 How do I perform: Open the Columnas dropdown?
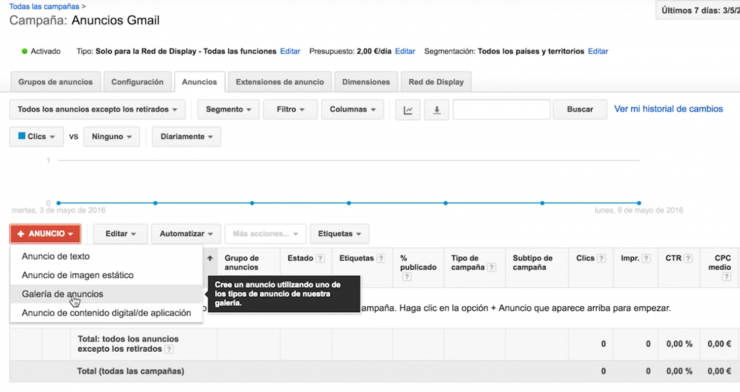[353, 109]
